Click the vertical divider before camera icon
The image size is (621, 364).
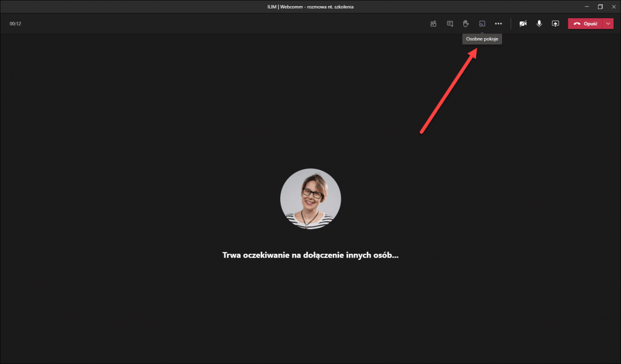tap(511, 24)
